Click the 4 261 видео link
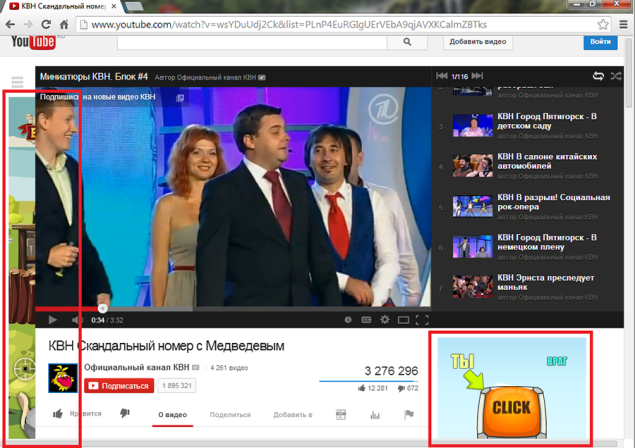635x448 pixels. (229, 368)
